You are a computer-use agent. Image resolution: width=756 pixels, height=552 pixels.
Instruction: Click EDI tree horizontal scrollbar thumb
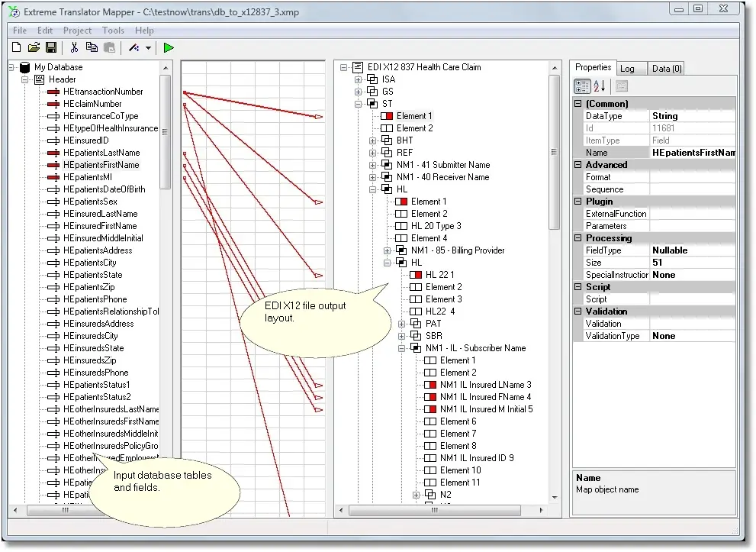[434, 509]
